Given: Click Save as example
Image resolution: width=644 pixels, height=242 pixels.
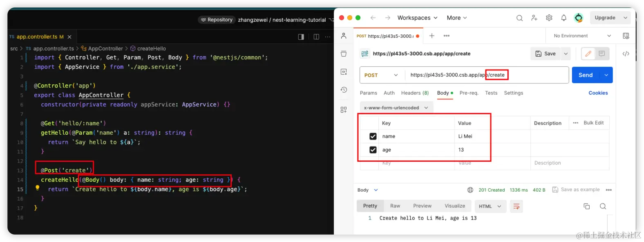Looking at the screenshot, I should (576, 190).
